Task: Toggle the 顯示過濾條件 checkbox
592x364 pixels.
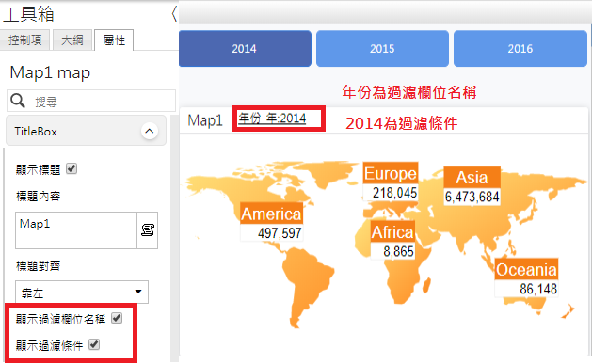Action: click(94, 344)
